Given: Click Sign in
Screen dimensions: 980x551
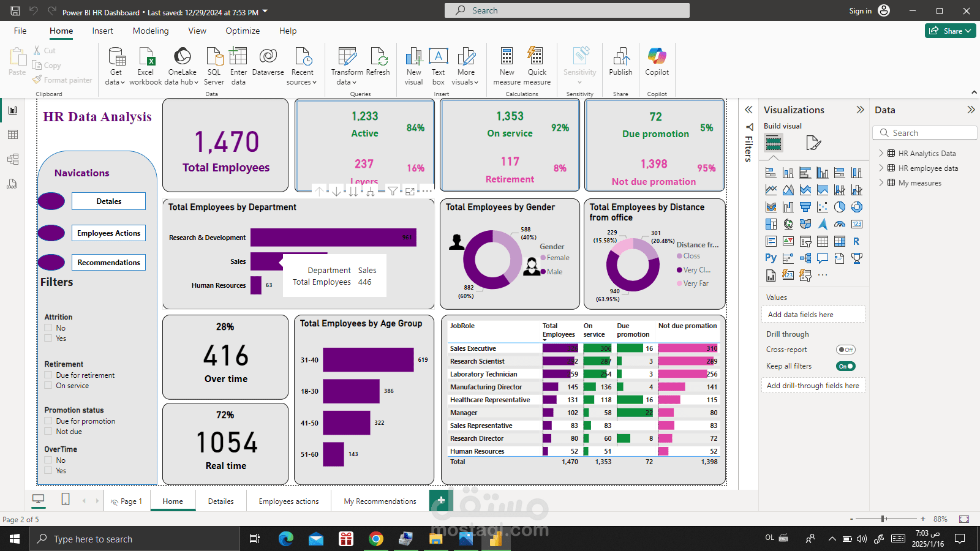Looking at the screenshot, I should coord(860,11).
